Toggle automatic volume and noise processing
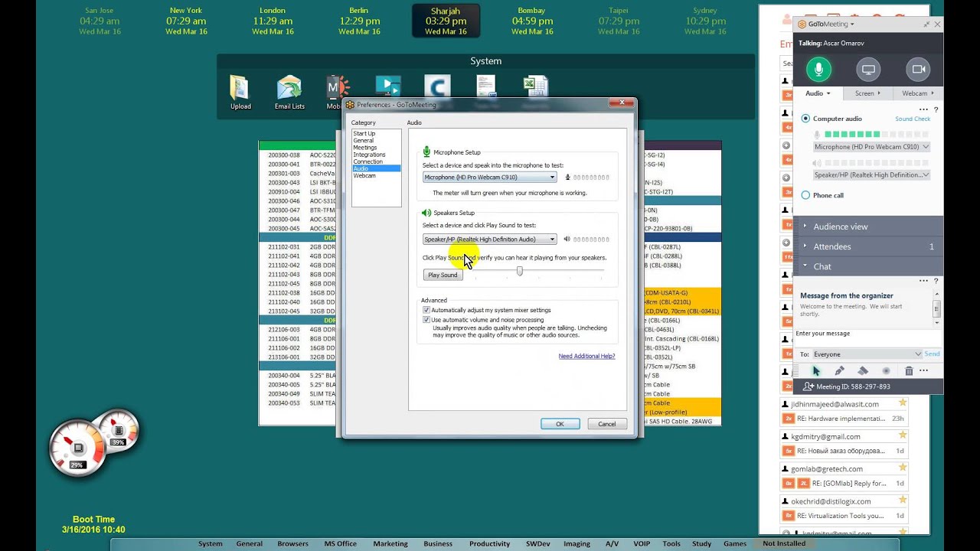 click(426, 320)
